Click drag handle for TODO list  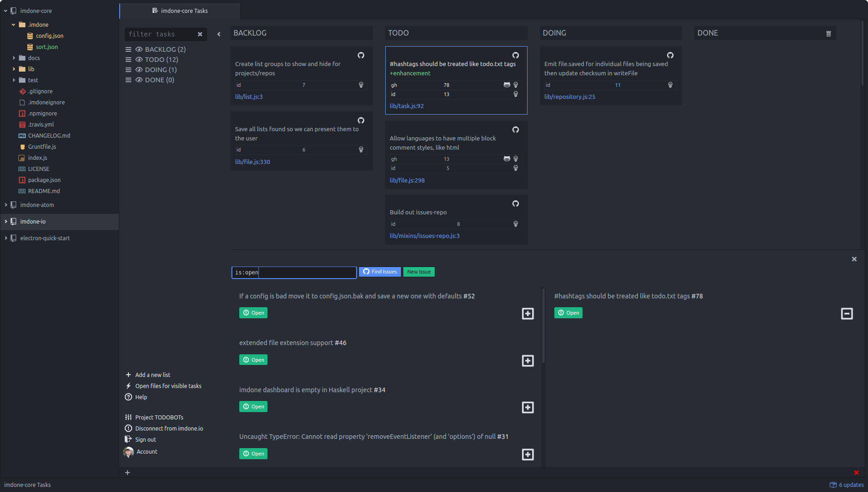(x=128, y=60)
